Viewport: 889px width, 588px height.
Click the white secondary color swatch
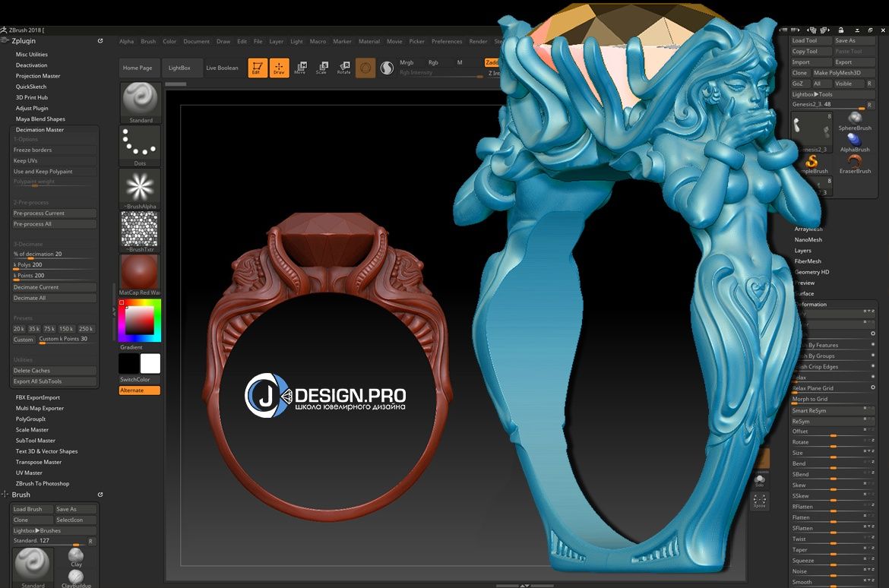(x=150, y=363)
